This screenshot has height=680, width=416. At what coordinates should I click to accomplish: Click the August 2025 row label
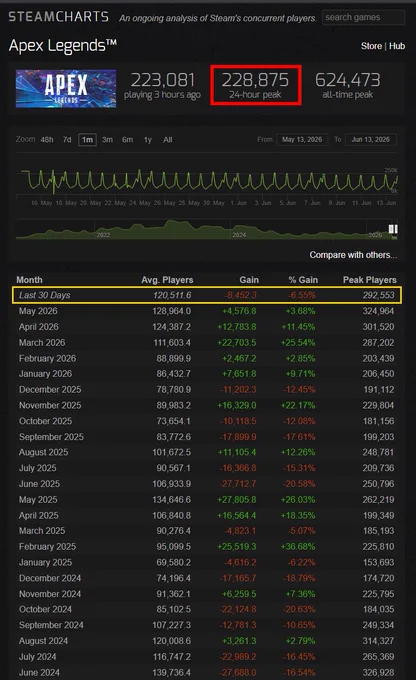[43, 452]
